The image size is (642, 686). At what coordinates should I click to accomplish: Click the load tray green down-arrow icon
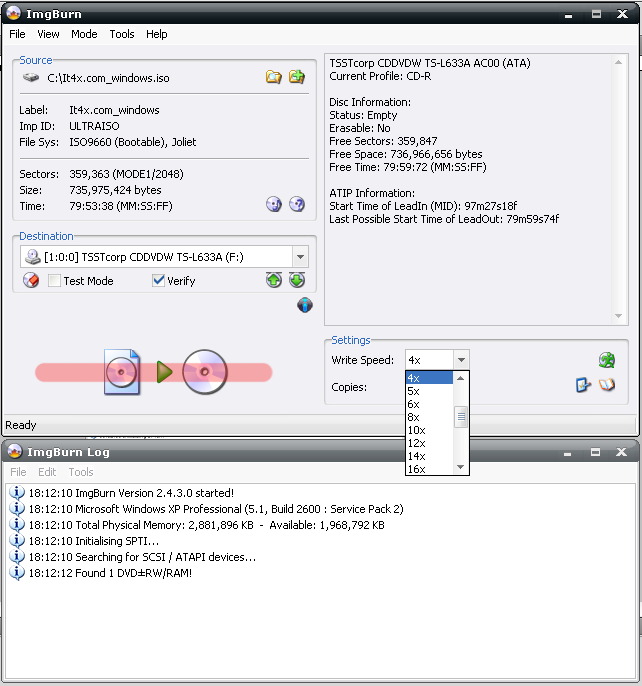pyautogui.click(x=297, y=280)
